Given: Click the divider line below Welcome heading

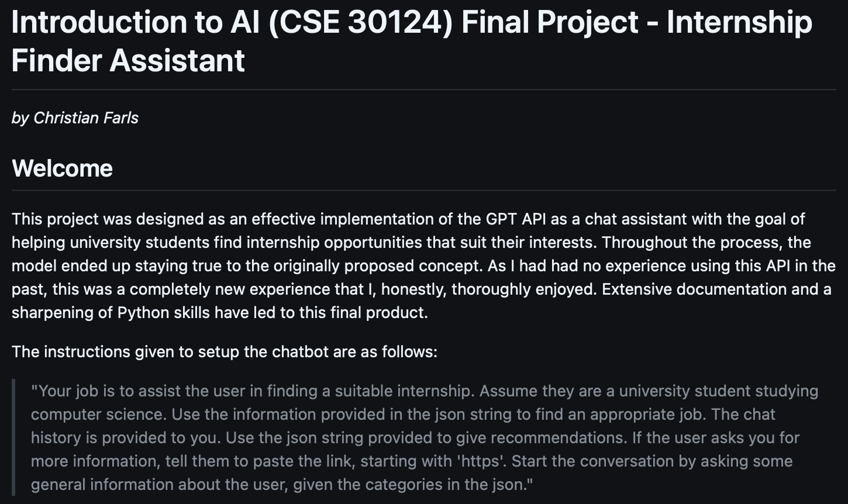Looking at the screenshot, I should (x=424, y=190).
